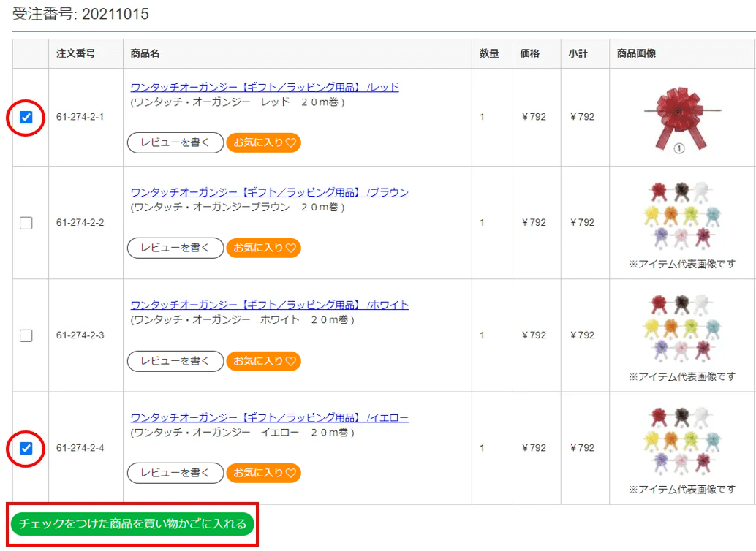The image size is (756, 551).
Task: Click レビューを書く for the レッド item
Action: pyautogui.click(x=175, y=142)
